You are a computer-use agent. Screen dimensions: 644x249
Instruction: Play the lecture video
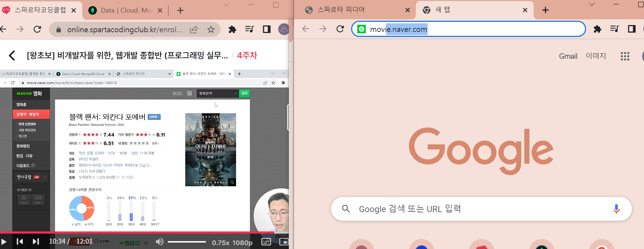pos(4,242)
